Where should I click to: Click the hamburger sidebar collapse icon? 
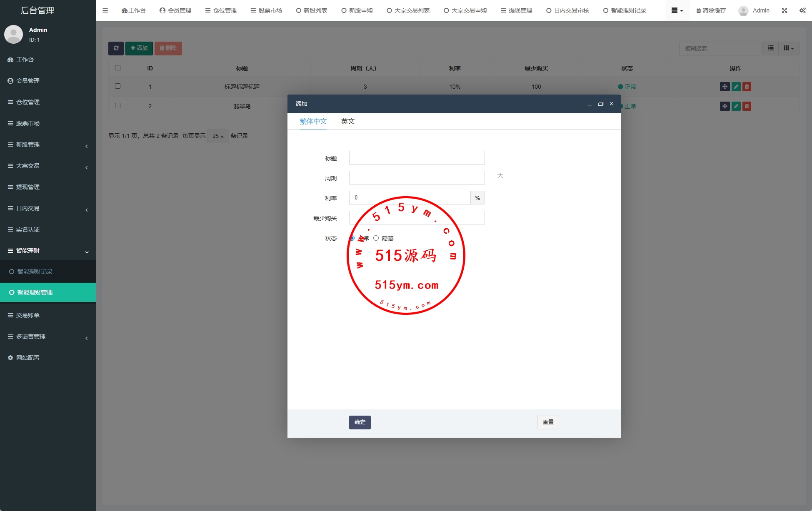105,10
